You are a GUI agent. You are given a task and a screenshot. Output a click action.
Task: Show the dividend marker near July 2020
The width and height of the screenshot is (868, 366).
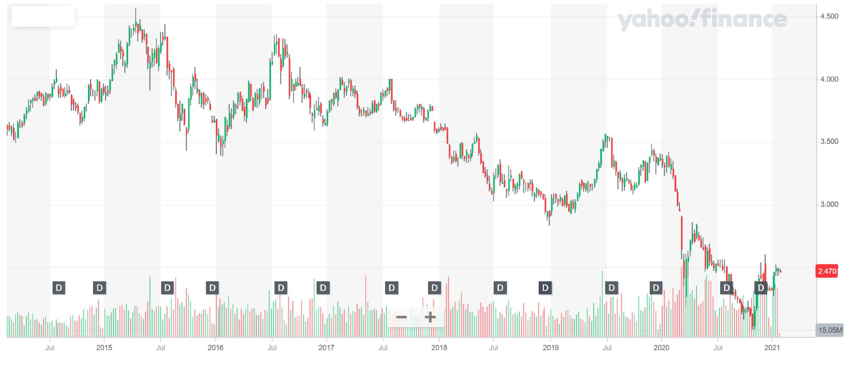726,288
